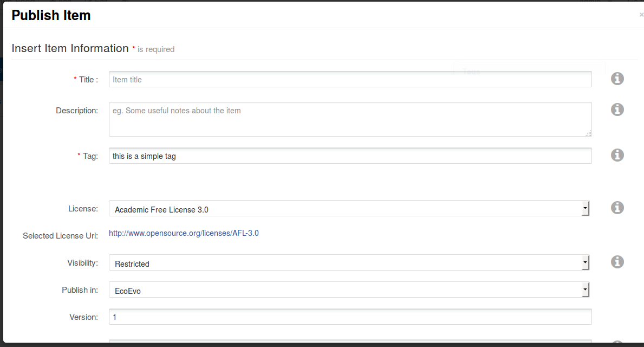
Task: Click the Tag input containing simple tag
Action: click(x=350, y=156)
